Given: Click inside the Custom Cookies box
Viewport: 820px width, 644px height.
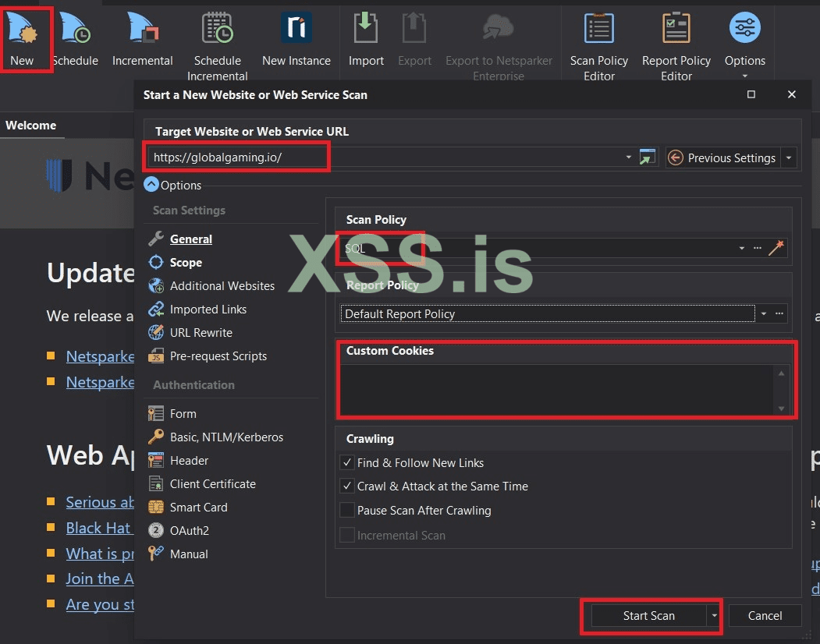Looking at the screenshot, I should tap(556, 389).
